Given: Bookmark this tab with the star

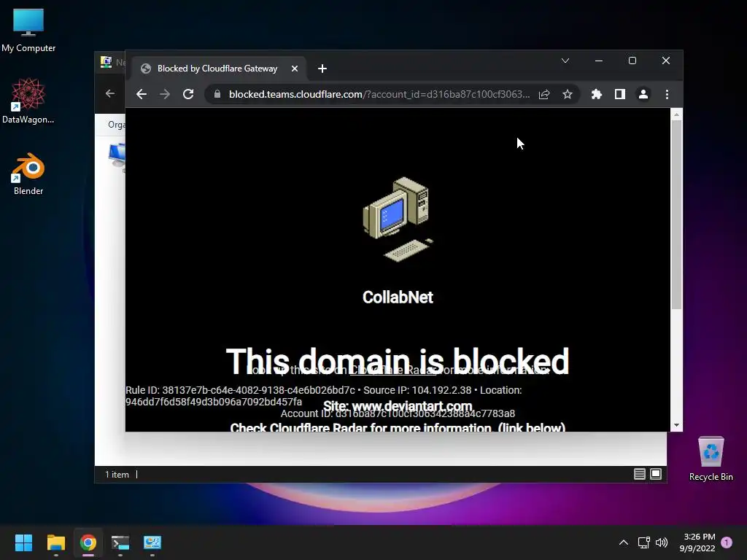Looking at the screenshot, I should coord(567,94).
